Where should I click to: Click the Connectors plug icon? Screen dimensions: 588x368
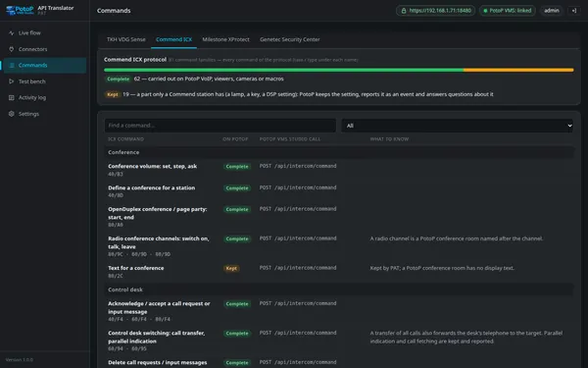11,49
